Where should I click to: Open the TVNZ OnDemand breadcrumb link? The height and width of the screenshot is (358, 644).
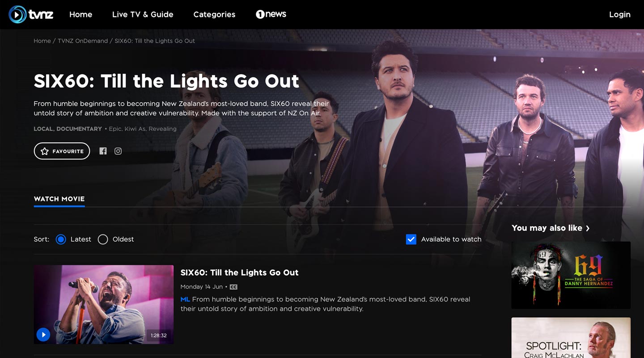83,41
